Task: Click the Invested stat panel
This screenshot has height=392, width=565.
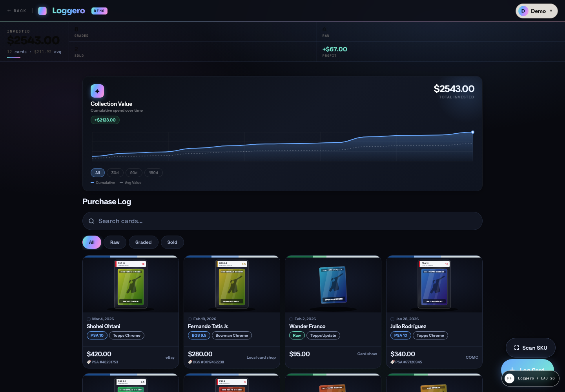Action: pos(34,42)
